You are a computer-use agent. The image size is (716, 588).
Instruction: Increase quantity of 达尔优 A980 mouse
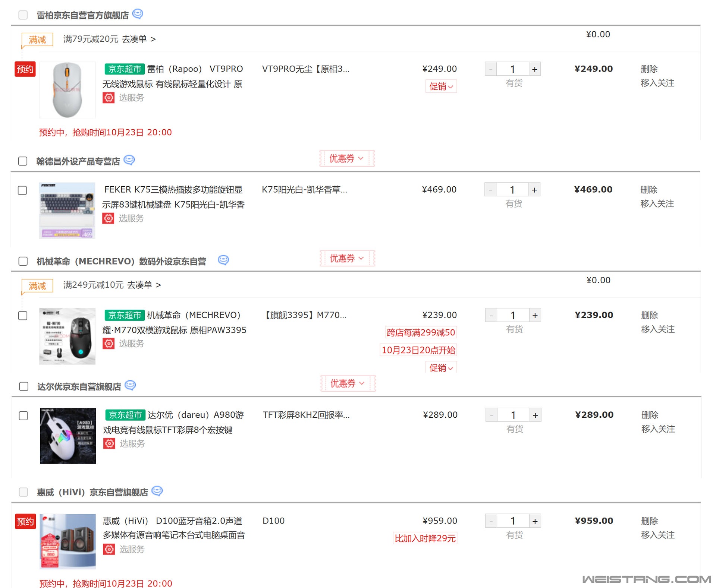[x=535, y=415]
